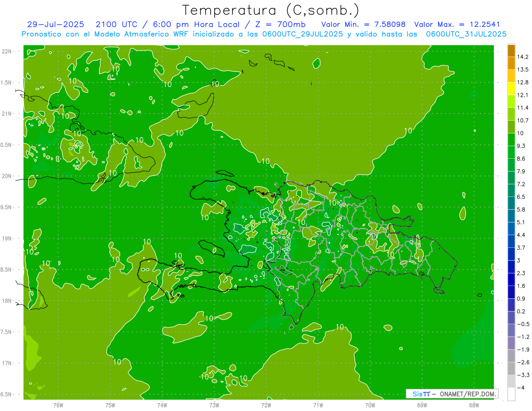
Task: Click the "18N" latitude label
Action: tap(7, 301)
